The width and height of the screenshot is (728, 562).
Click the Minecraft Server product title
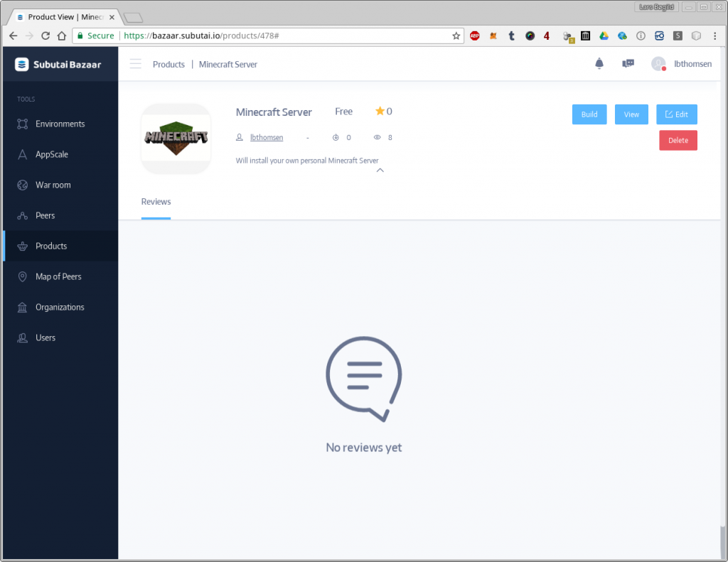[x=274, y=112]
